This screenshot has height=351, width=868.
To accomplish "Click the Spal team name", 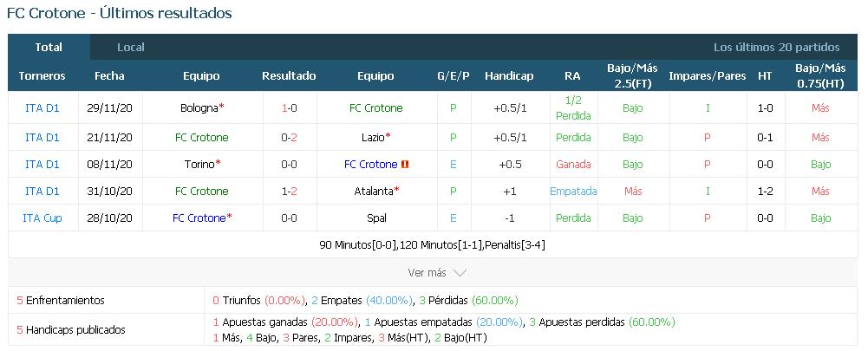I will tap(376, 218).
